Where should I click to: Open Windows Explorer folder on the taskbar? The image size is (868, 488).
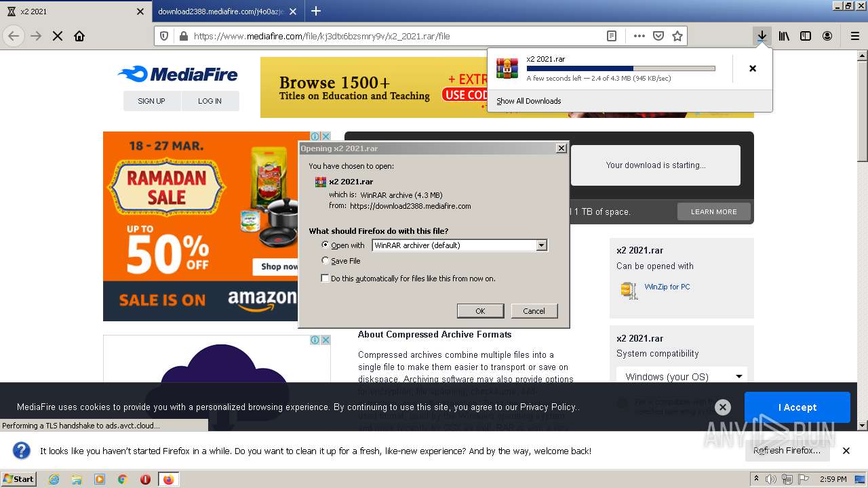tap(77, 479)
